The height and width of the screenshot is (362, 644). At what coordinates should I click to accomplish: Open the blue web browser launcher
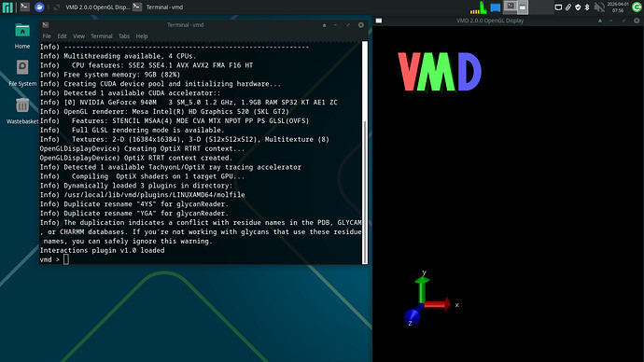click(39, 7)
